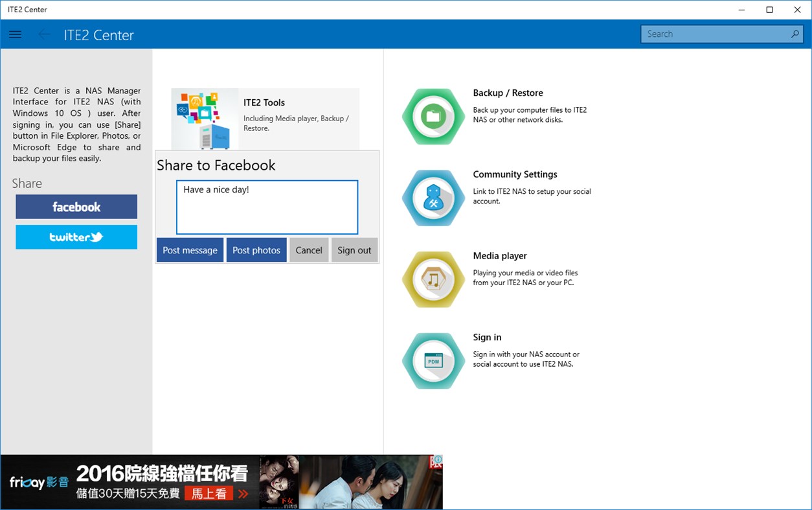Open the hamburger navigation menu
The height and width of the screenshot is (510, 812).
coord(15,34)
